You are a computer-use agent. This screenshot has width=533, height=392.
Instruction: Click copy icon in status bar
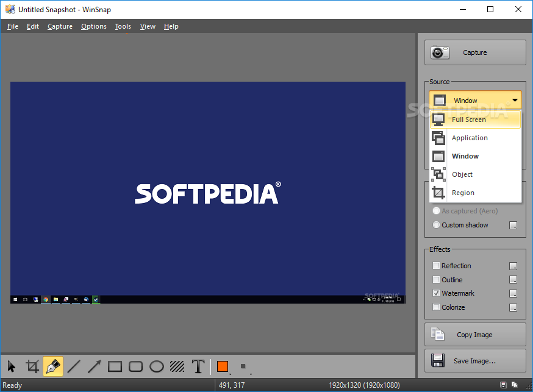514,385
